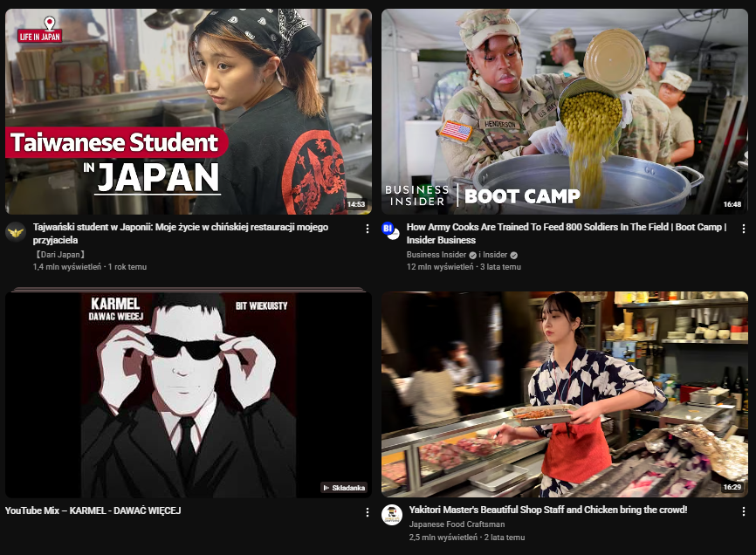Screen dimensions: 756x555
Task: Open the 【Dari Japan】 channel name link
Action: pos(60,255)
